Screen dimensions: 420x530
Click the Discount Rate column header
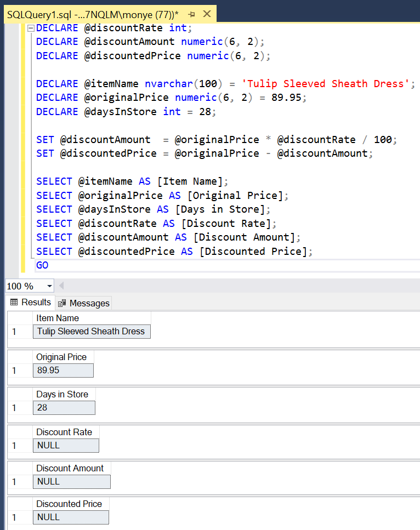[x=66, y=432]
